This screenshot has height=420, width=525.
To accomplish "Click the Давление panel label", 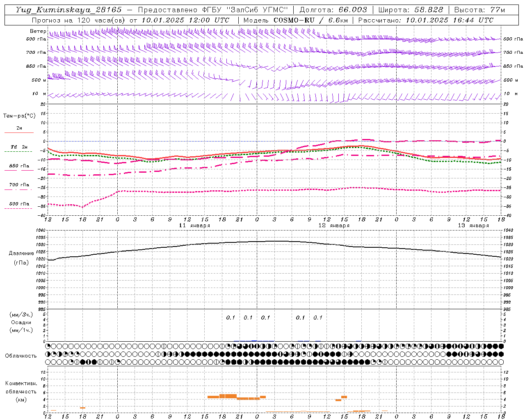I will 21,253.
